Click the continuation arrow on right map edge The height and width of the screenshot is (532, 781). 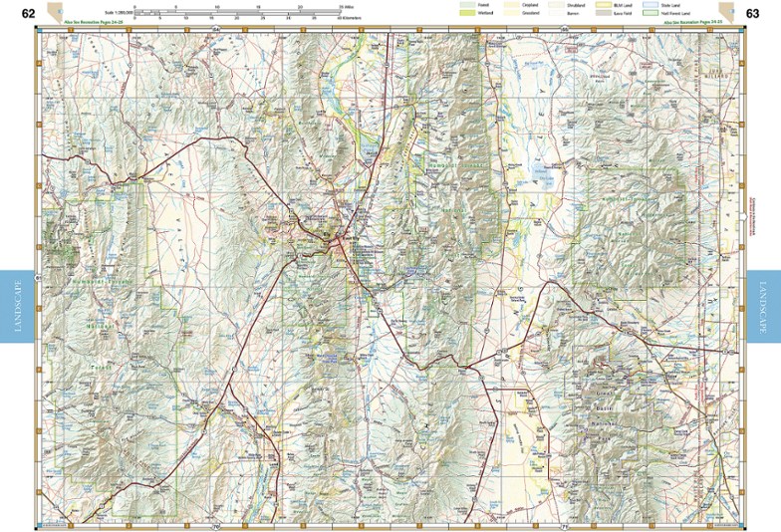[745, 218]
